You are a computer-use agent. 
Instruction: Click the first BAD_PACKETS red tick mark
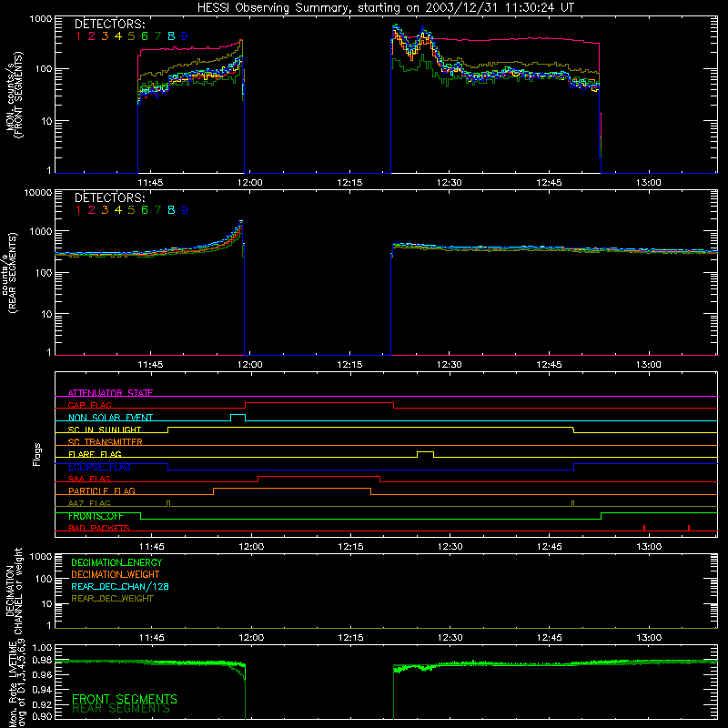point(644,528)
